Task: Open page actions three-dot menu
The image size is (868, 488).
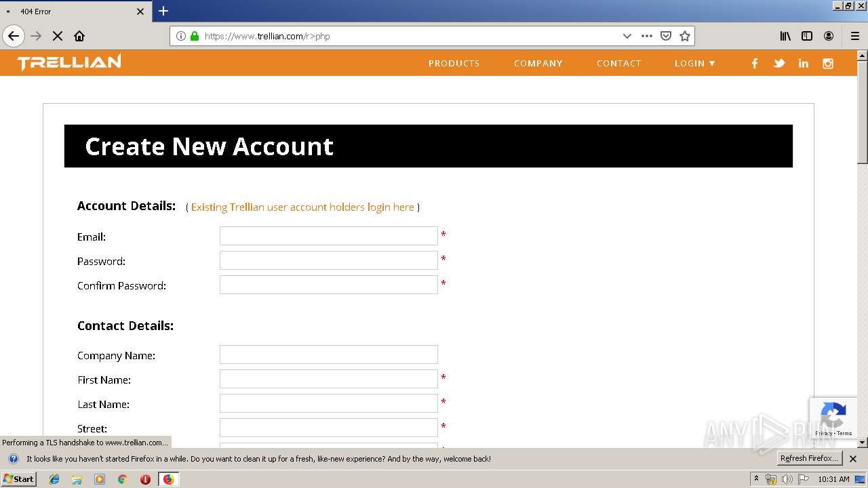Action: 647,36
